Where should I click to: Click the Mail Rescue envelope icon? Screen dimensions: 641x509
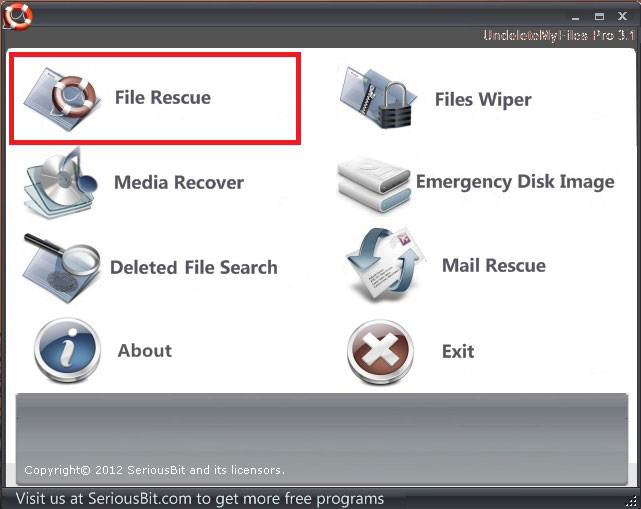click(384, 265)
